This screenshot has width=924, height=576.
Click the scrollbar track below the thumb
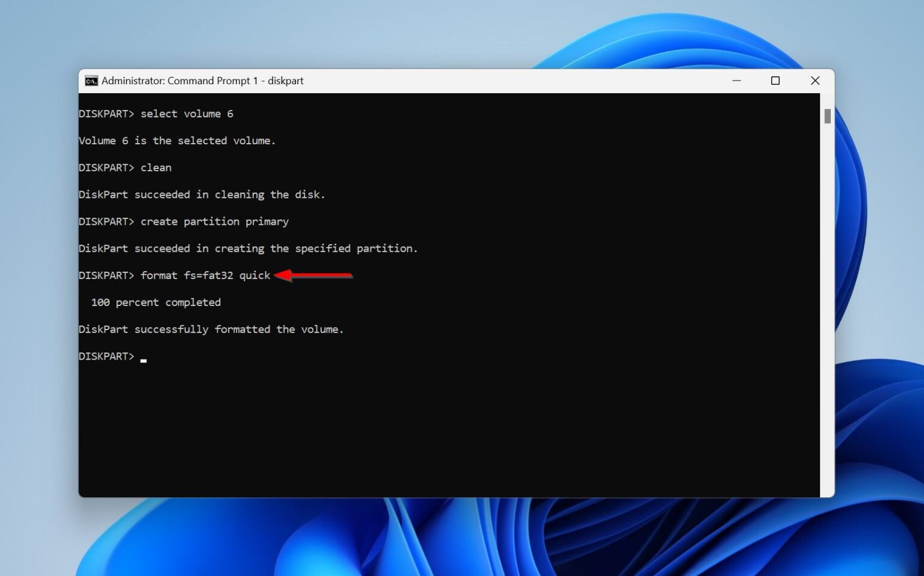pyautogui.click(x=826, y=301)
